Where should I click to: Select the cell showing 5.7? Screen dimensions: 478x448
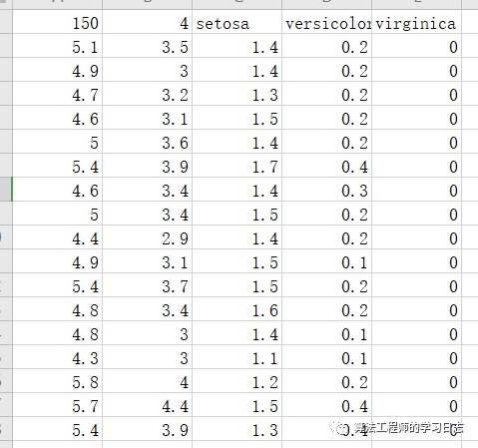(57, 405)
